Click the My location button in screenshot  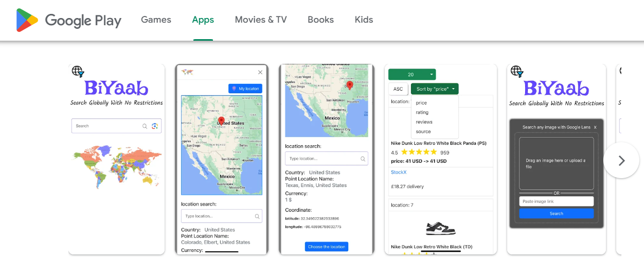pos(245,89)
